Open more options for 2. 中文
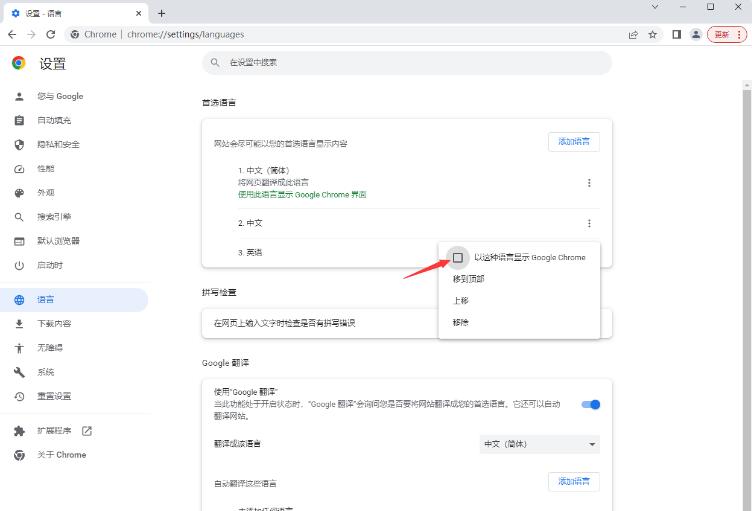This screenshot has height=511, width=752. [589, 223]
